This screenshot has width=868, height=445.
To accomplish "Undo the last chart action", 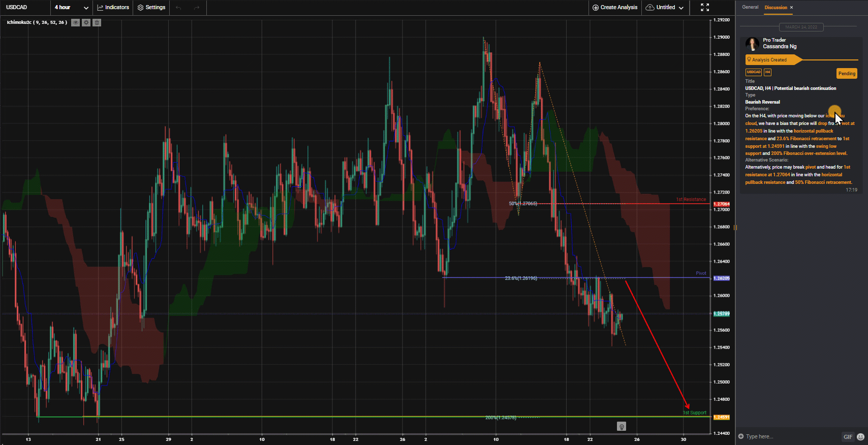I will coord(178,7).
